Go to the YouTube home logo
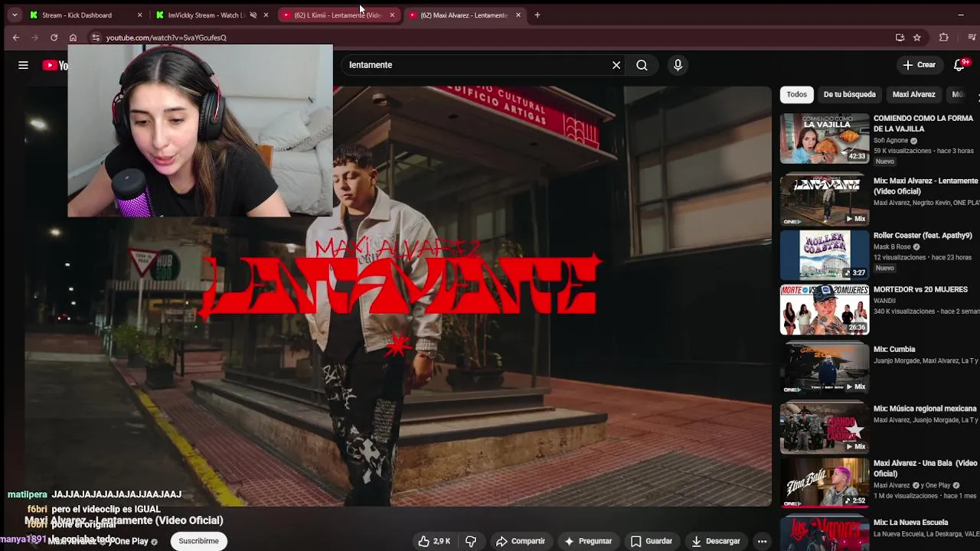The height and width of the screenshot is (551, 980). [54, 65]
